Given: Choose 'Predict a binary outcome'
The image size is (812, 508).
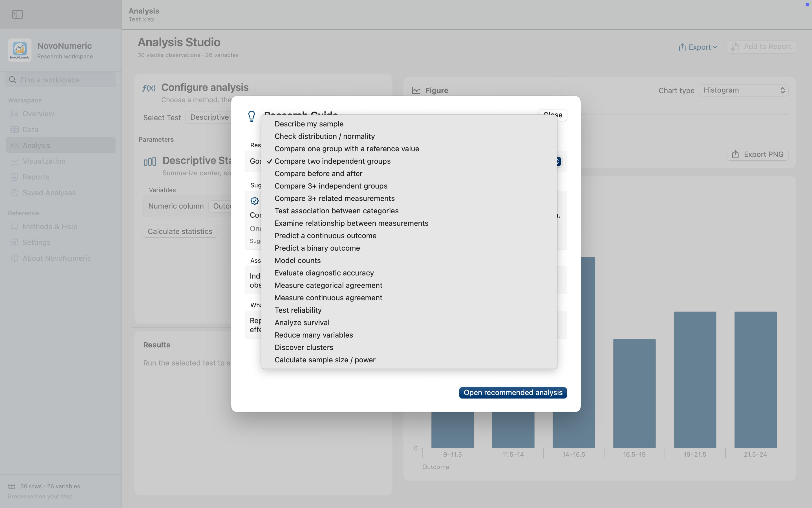Looking at the screenshot, I should tap(409, 248).
